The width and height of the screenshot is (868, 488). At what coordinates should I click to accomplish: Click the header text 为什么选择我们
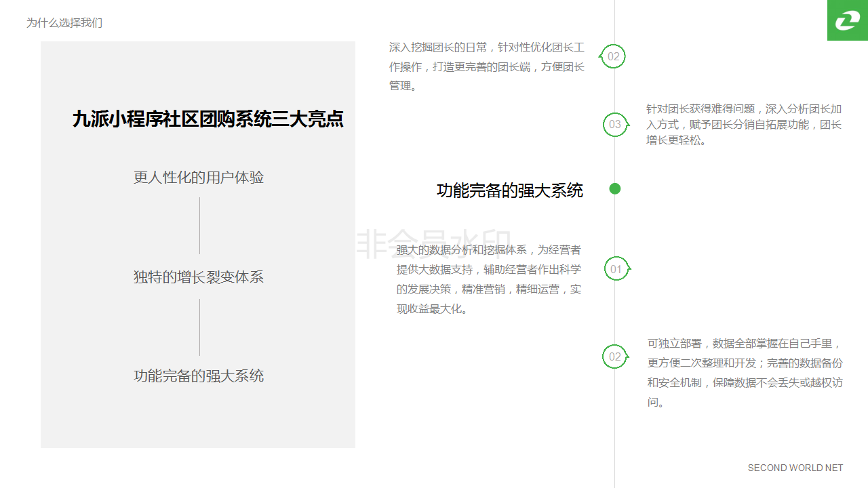click(64, 22)
